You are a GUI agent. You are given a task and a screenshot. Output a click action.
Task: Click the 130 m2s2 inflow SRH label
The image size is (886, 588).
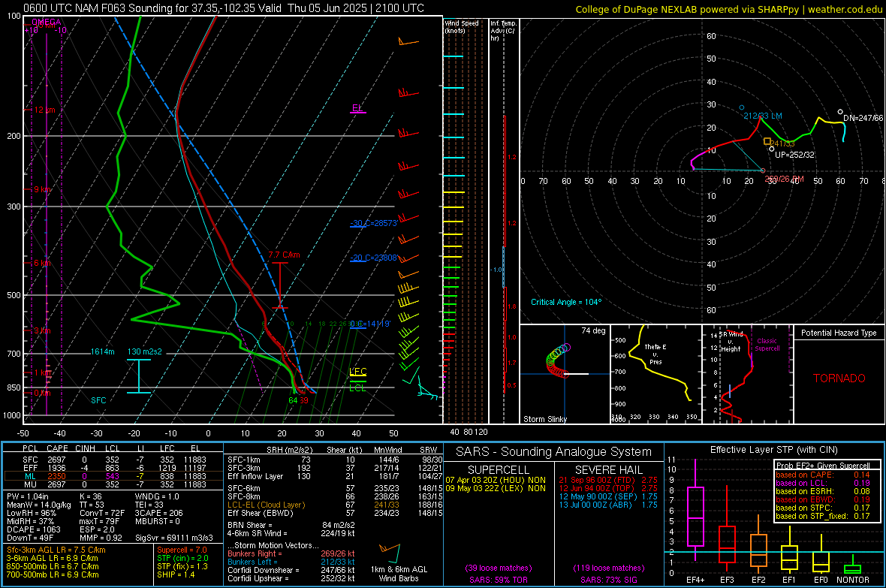point(144,351)
